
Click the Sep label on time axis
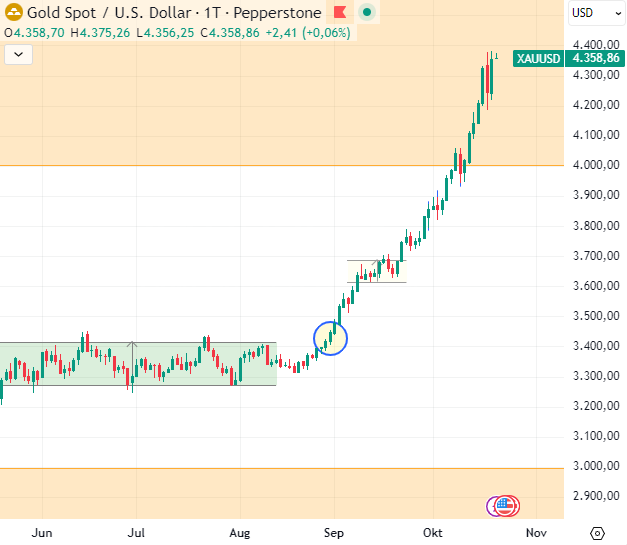(334, 533)
